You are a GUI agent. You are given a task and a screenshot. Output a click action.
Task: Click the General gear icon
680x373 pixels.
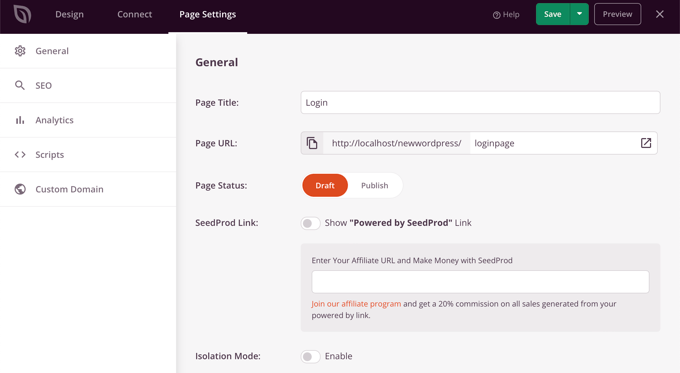click(20, 51)
